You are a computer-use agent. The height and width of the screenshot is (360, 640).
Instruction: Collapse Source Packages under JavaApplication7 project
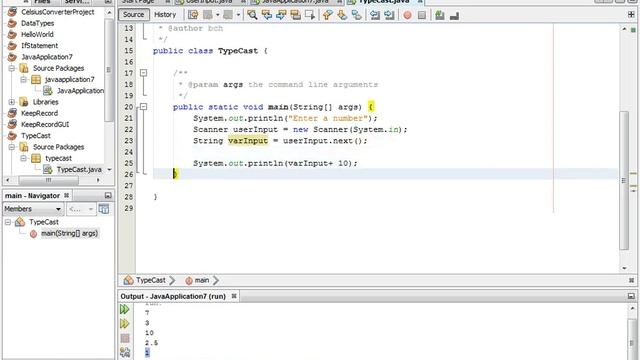click(x=12, y=68)
